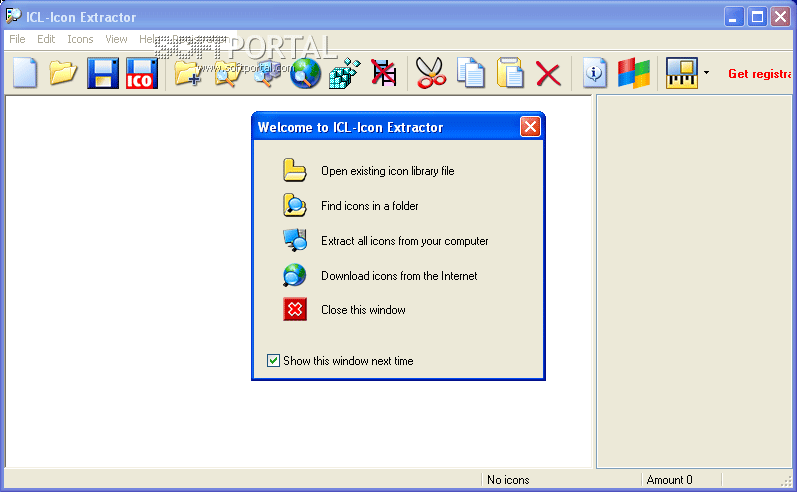The height and width of the screenshot is (492, 797).
Task: Click the red square X icon in dialog
Action: coord(295,309)
